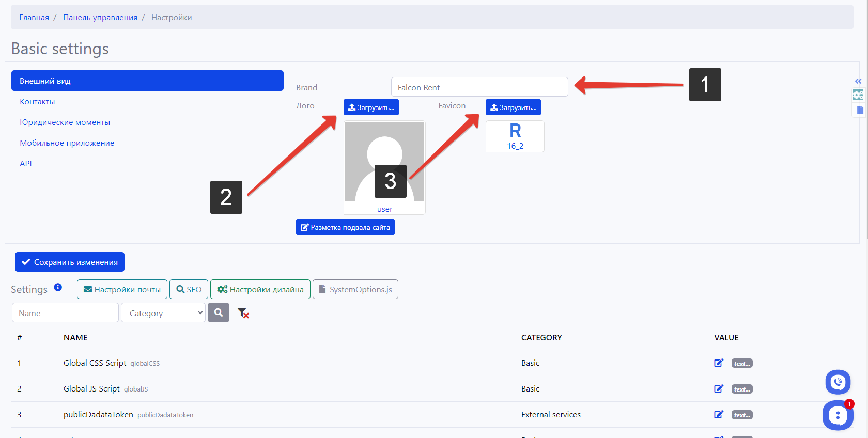This screenshot has height=438, width=868.
Task: Select the Контакты tab
Action: click(37, 102)
